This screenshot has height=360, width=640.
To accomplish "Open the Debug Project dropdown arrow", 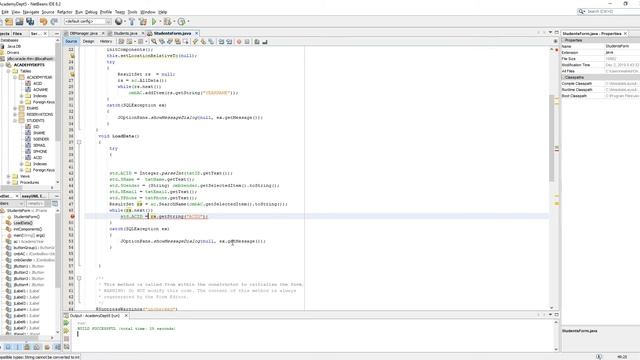I will point(174,21).
